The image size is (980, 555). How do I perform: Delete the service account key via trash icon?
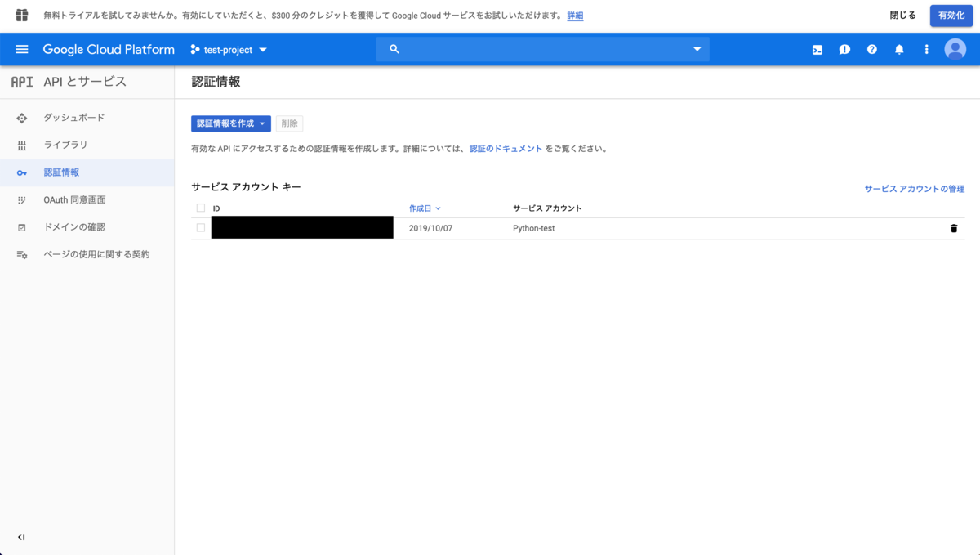click(x=953, y=228)
